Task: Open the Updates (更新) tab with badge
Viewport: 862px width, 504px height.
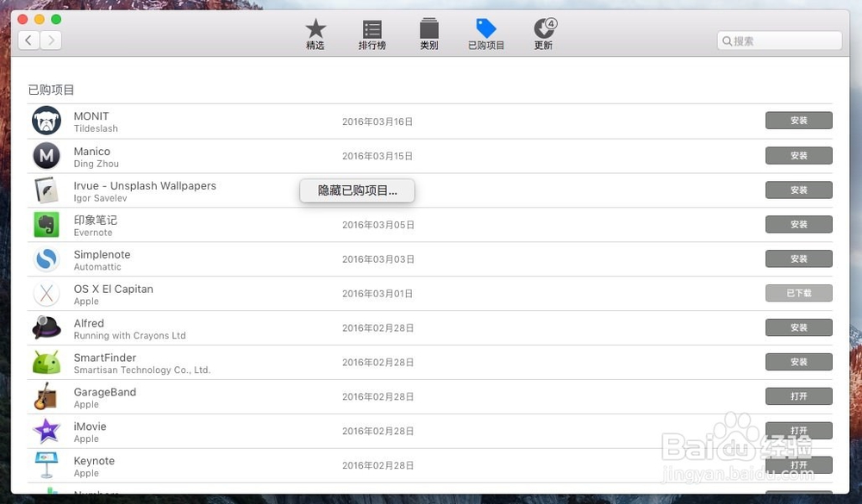Action: (x=544, y=34)
